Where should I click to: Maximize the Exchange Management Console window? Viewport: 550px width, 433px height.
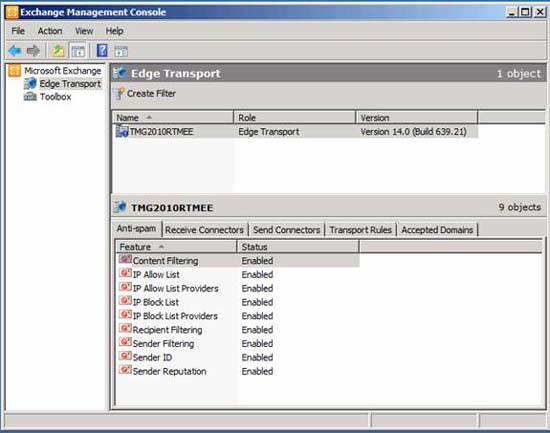(525, 12)
